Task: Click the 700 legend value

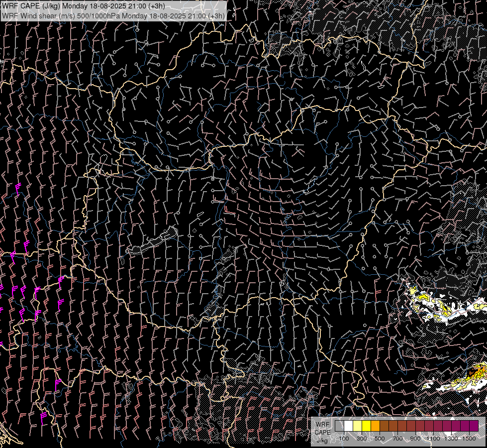Action: tap(397, 439)
